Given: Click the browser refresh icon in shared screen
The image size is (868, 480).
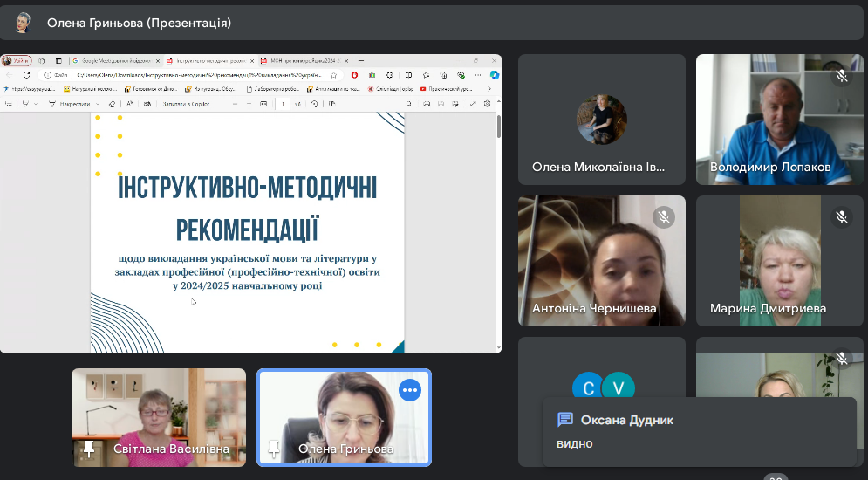Looking at the screenshot, I should coord(26,75).
